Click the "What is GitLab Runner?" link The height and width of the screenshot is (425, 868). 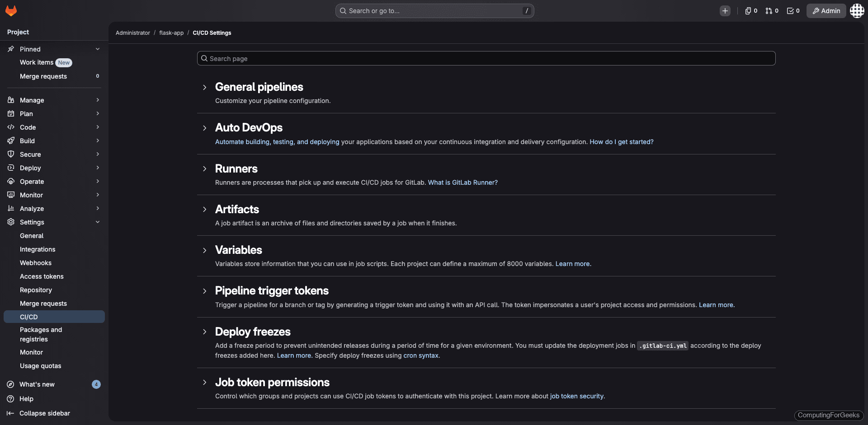click(462, 182)
